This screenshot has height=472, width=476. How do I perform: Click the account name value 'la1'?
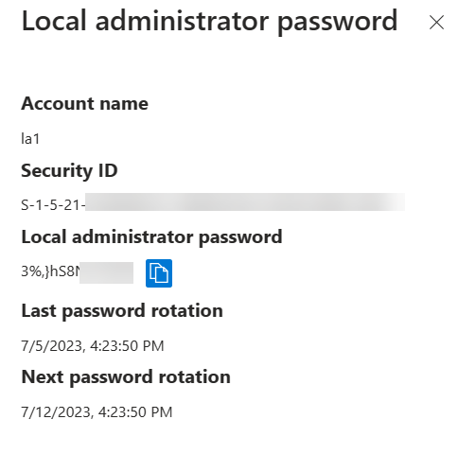pos(30,139)
